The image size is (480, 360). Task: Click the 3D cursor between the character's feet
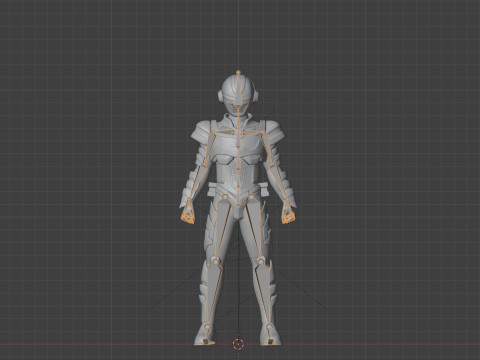[x=238, y=343]
